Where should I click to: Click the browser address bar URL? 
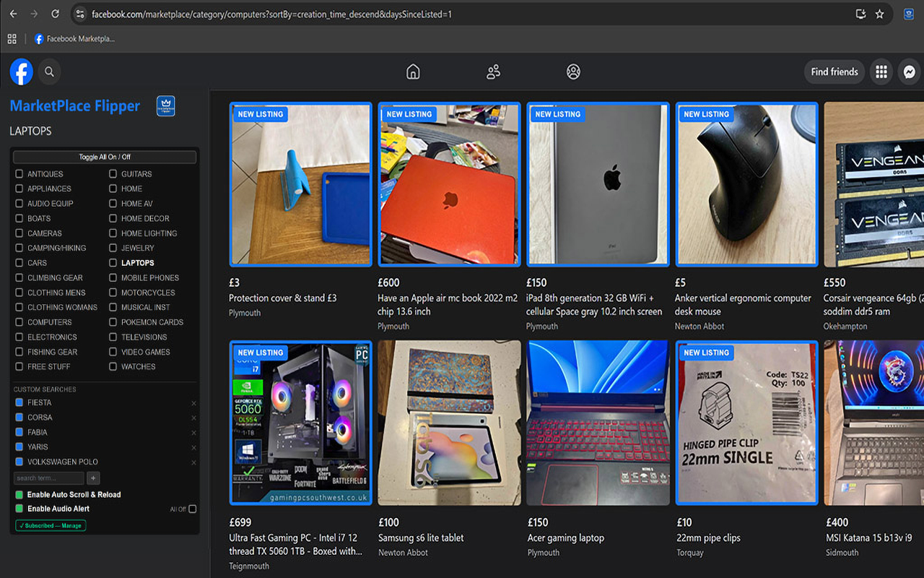coord(271,14)
